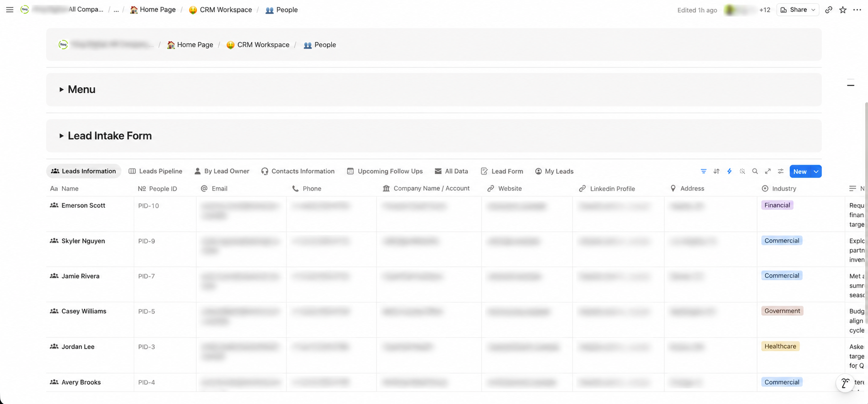The width and height of the screenshot is (868, 404).
Task: Open Emerson Scott lead record
Action: [83, 205]
